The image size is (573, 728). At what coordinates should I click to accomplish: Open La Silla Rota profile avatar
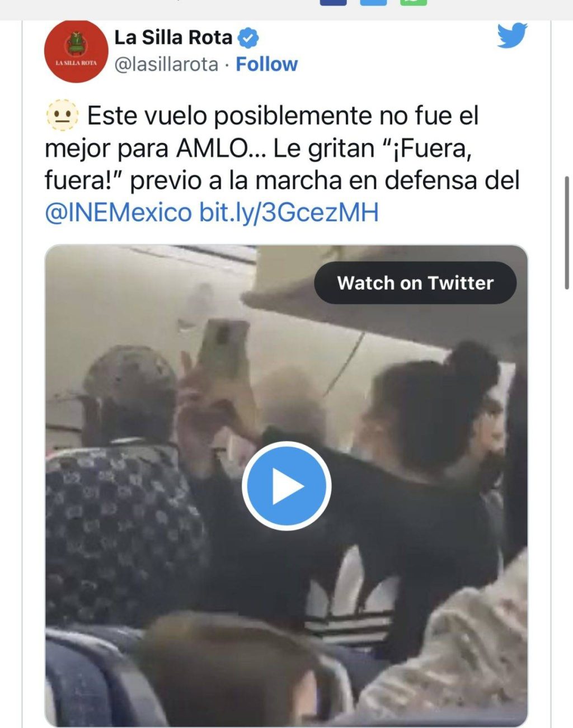pos(76,51)
